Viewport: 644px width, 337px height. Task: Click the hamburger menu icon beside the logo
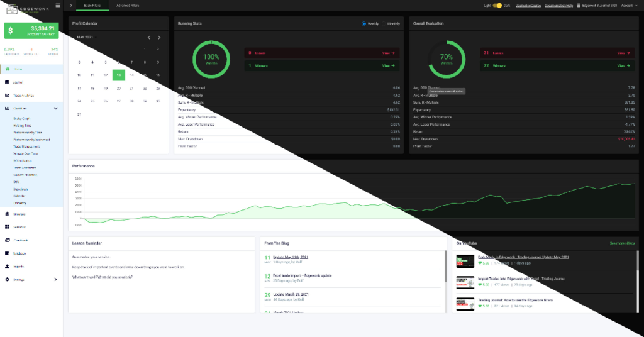[58, 6]
